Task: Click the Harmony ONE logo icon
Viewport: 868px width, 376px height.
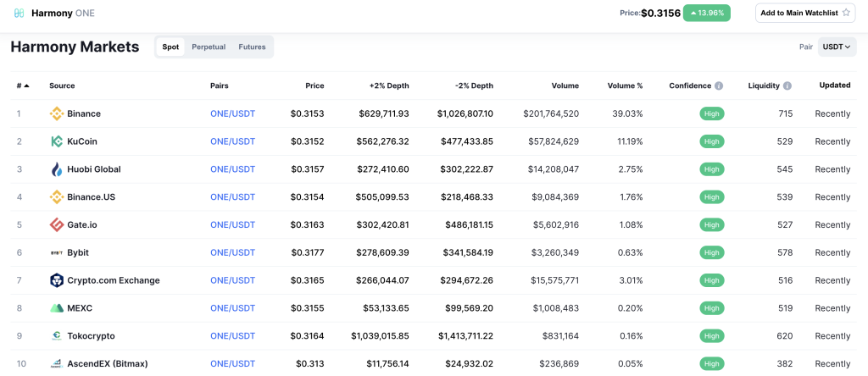Action: [x=19, y=14]
